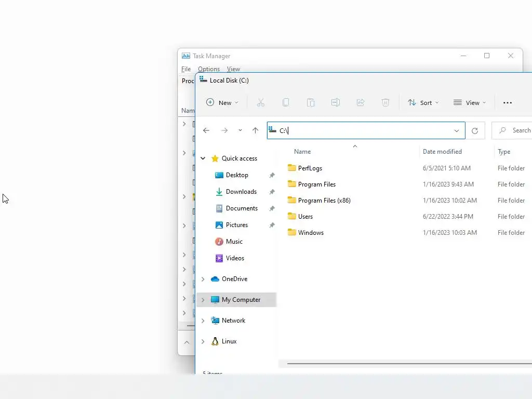
Task: Click the Copy icon in toolbar
Action: pyautogui.click(x=286, y=102)
